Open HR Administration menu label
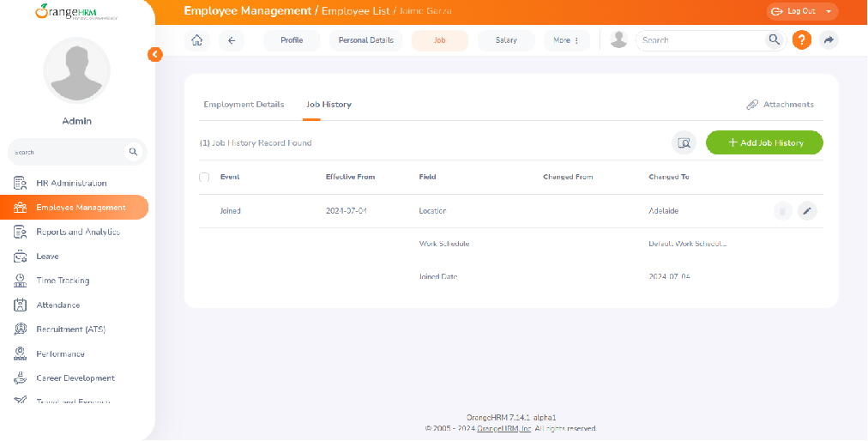Viewport: 868px width, 441px height. point(71,183)
